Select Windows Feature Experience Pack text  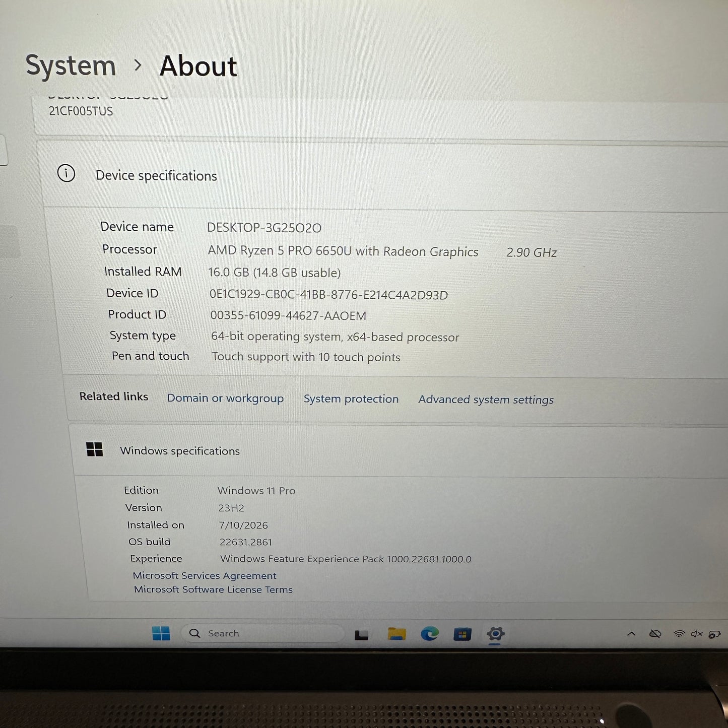click(x=346, y=559)
